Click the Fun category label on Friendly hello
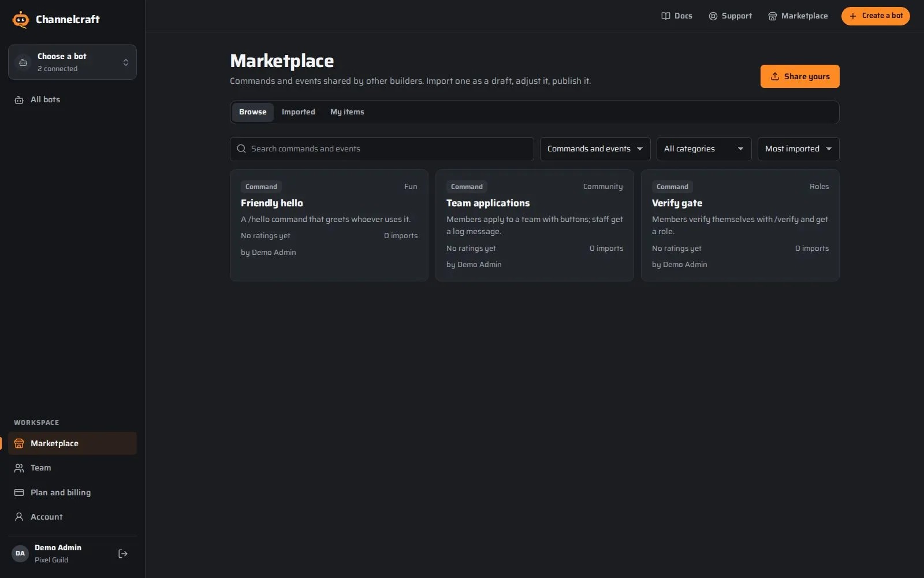The height and width of the screenshot is (578, 924). coord(411,187)
